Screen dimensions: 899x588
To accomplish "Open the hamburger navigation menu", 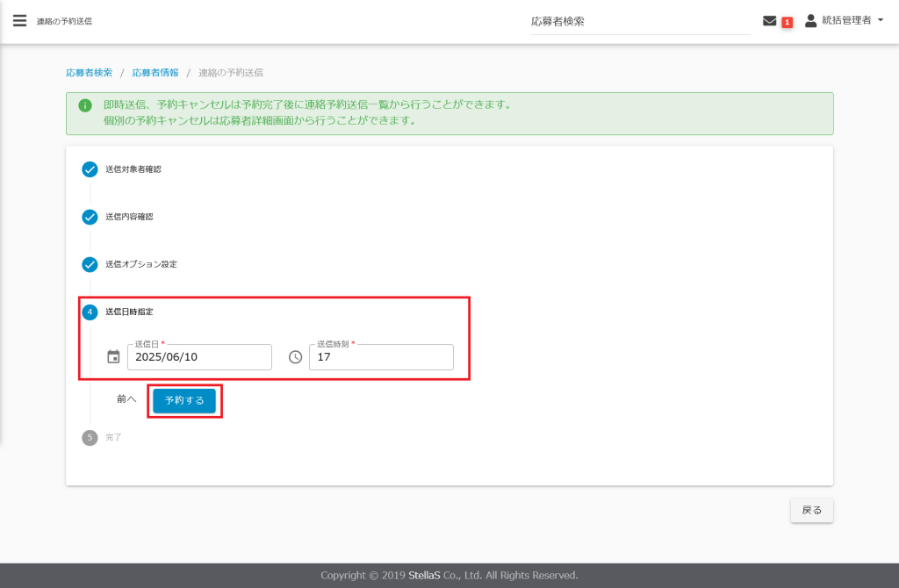I will [x=19, y=21].
